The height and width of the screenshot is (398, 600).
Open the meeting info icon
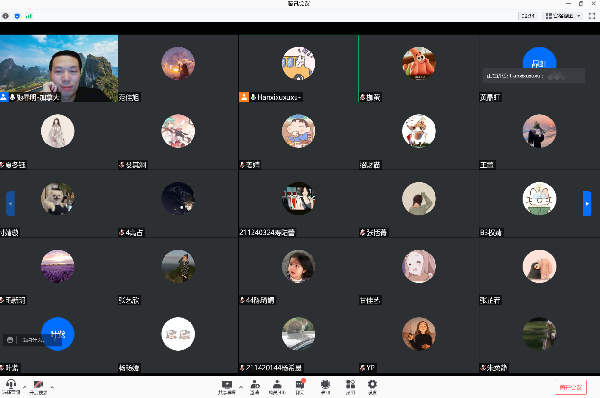[x=5, y=16]
